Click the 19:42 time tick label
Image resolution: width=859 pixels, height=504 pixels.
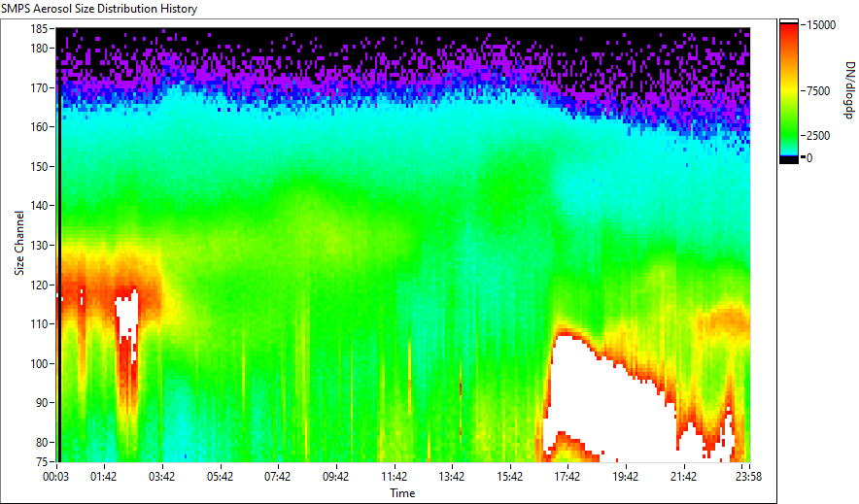[x=625, y=477]
